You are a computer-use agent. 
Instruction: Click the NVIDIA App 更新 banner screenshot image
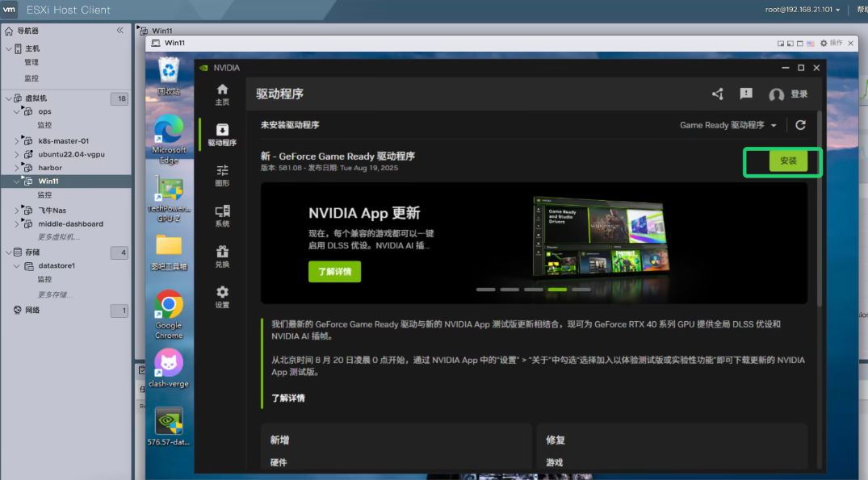pyautogui.click(x=601, y=236)
